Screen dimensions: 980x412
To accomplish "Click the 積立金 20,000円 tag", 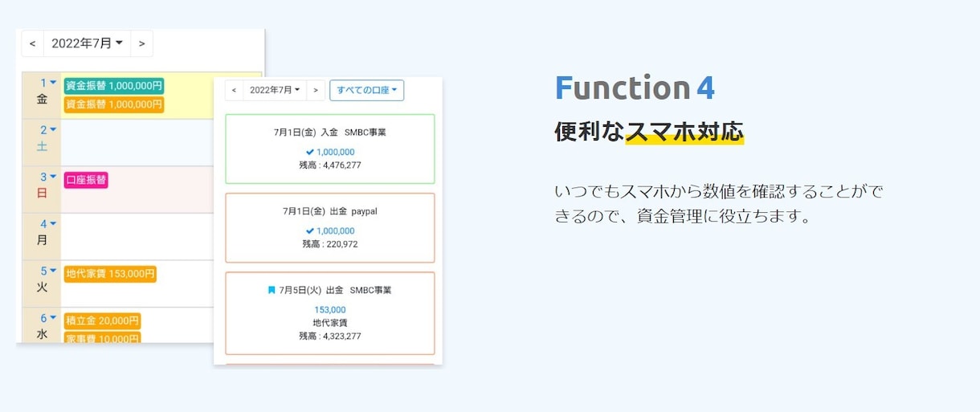I will point(102,321).
